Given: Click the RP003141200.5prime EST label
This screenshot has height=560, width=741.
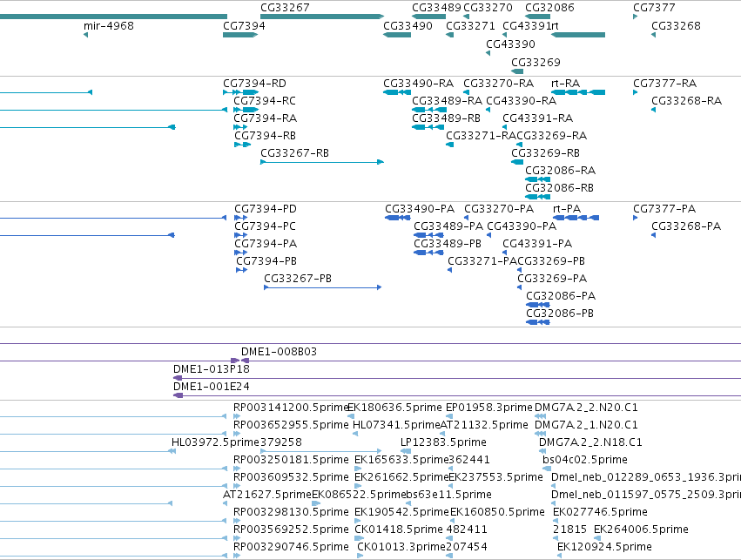Looking at the screenshot, I should tap(291, 408).
